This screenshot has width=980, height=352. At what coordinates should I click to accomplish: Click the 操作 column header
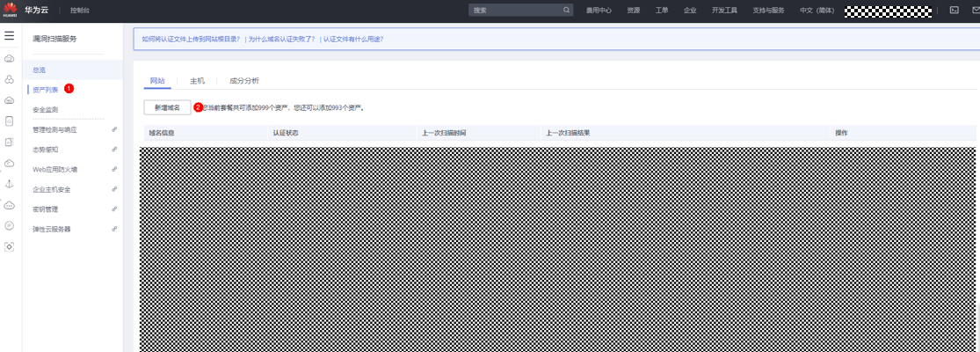pos(842,133)
